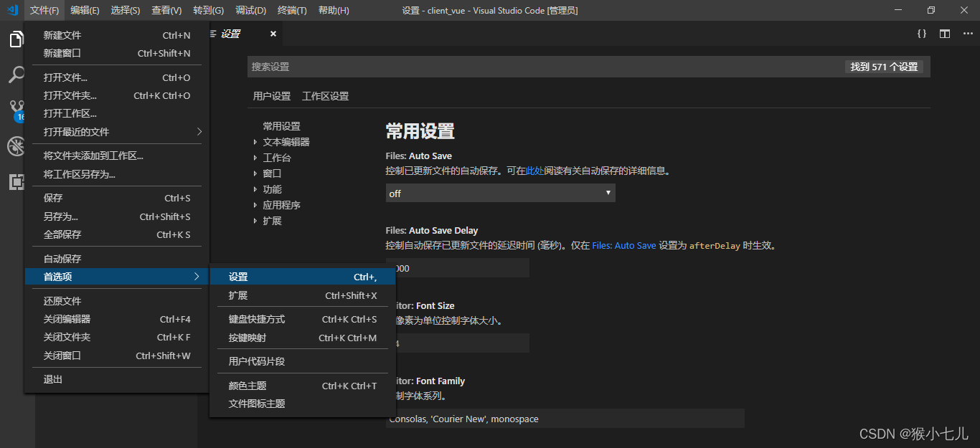980x448 pixels.
Task: Toggle 自动保存 in the file menu
Action: [117, 259]
